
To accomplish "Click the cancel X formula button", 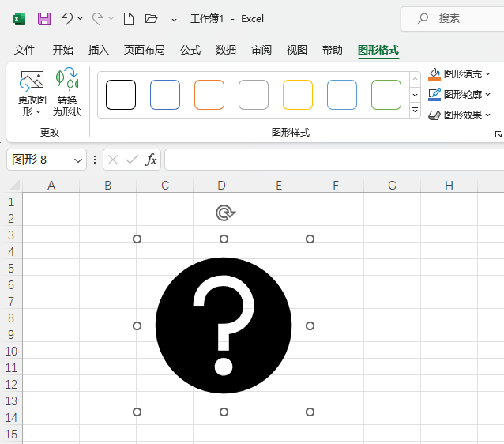I will [x=113, y=160].
